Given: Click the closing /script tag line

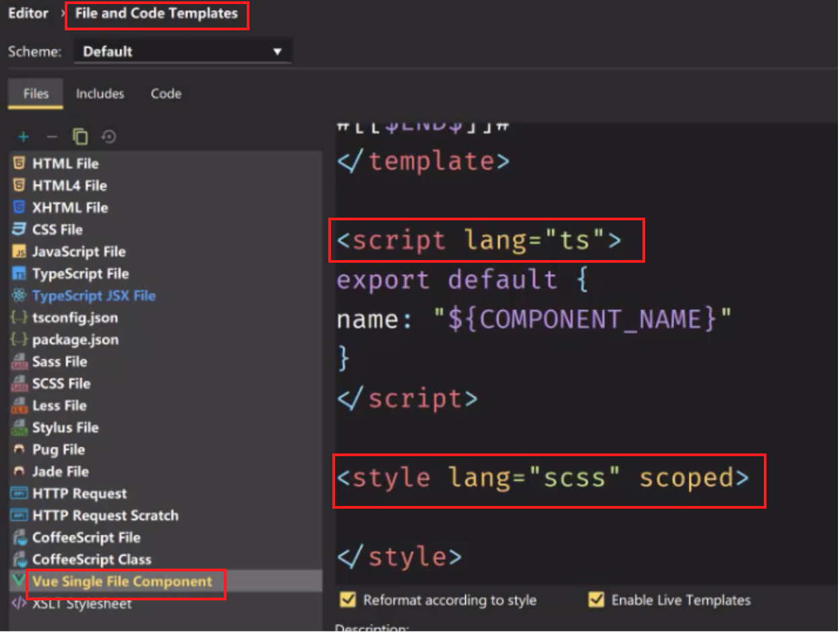Looking at the screenshot, I should click(x=407, y=399).
